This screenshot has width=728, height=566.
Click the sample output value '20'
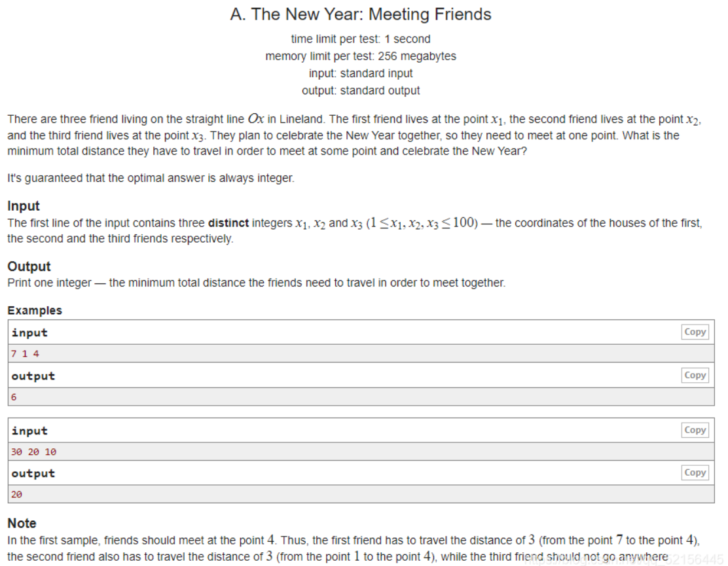click(17, 495)
